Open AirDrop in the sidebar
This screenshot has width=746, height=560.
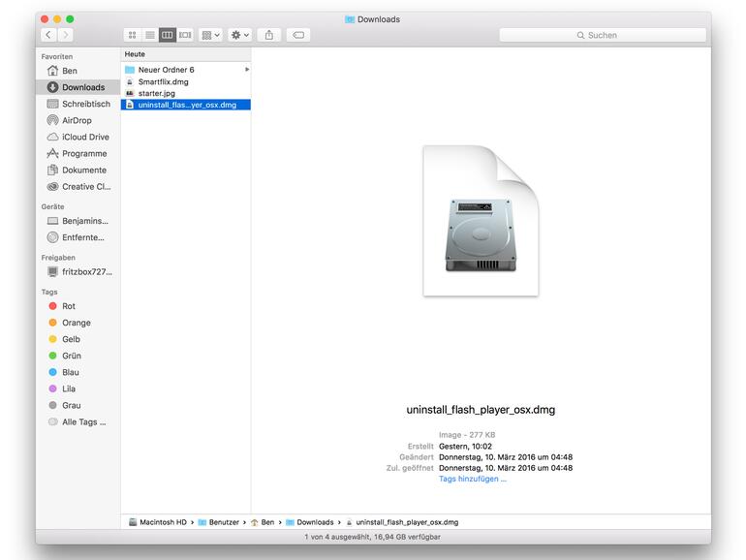coord(77,120)
